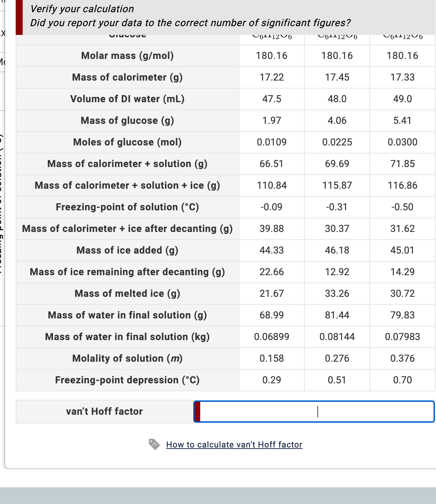Screen dimensions: 436x504
Task: Select the Freezing-point depression value 0.70
Action: (402, 380)
